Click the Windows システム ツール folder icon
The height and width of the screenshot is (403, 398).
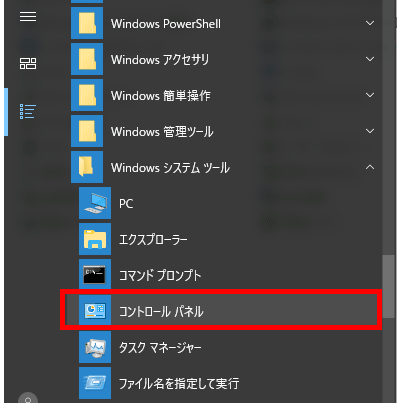pyautogui.click(x=87, y=167)
